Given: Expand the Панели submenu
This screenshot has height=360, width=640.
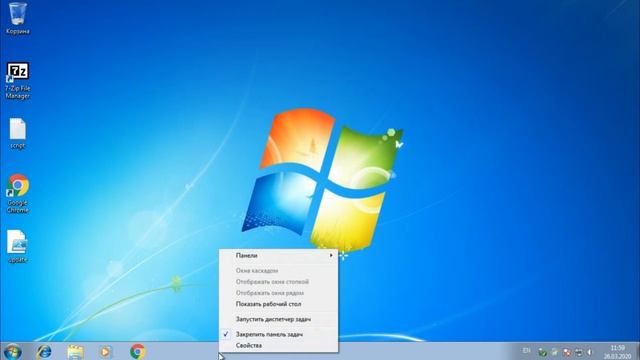Looking at the screenshot, I should tap(279, 256).
